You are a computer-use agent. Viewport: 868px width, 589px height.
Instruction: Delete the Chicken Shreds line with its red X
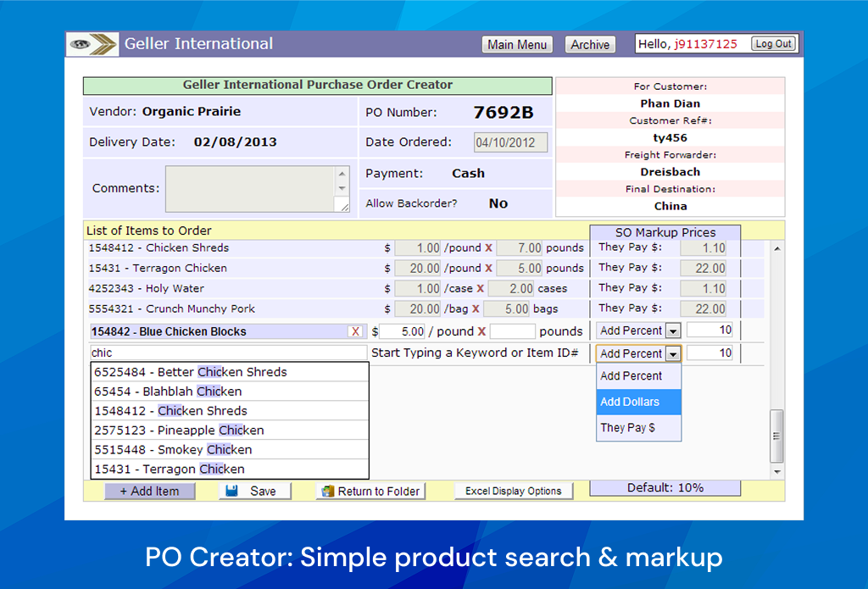[x=488, y=247]
